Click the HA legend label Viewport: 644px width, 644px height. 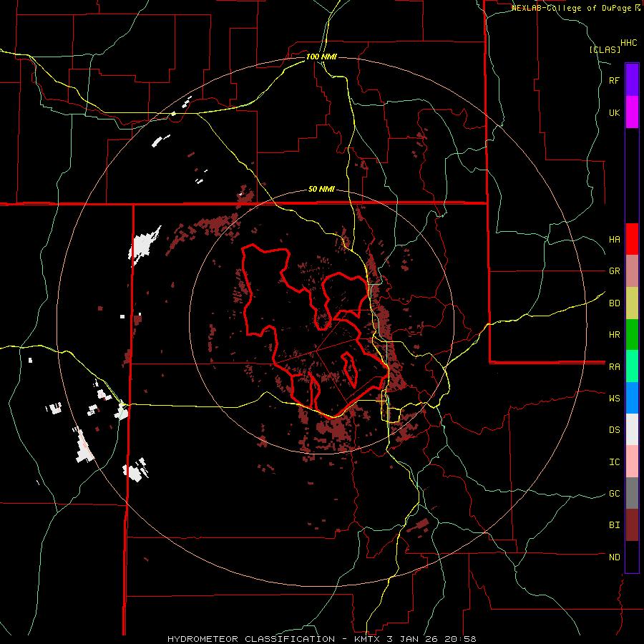[614, 239]
